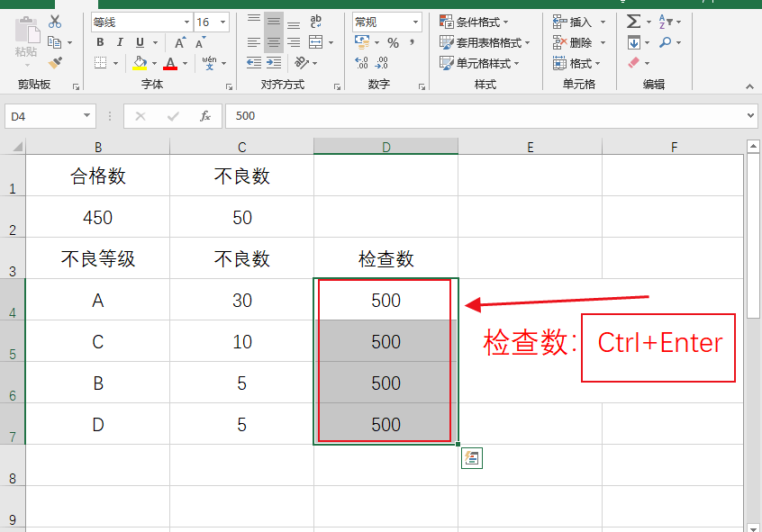Toggle bold formatting

pyautogui.click(x=100, y=41)
